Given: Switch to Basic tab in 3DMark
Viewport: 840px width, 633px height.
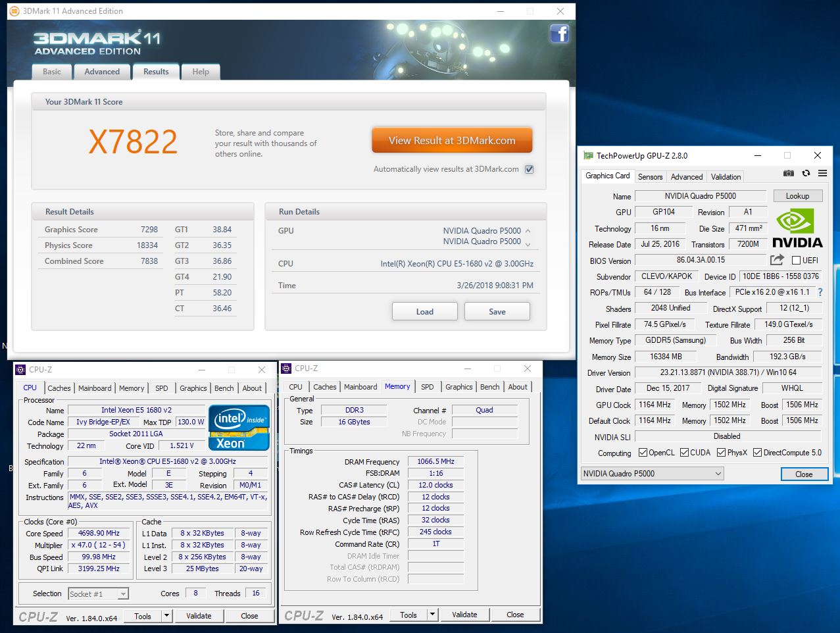Looking at the screenshot, I should [x=52, y=72].
